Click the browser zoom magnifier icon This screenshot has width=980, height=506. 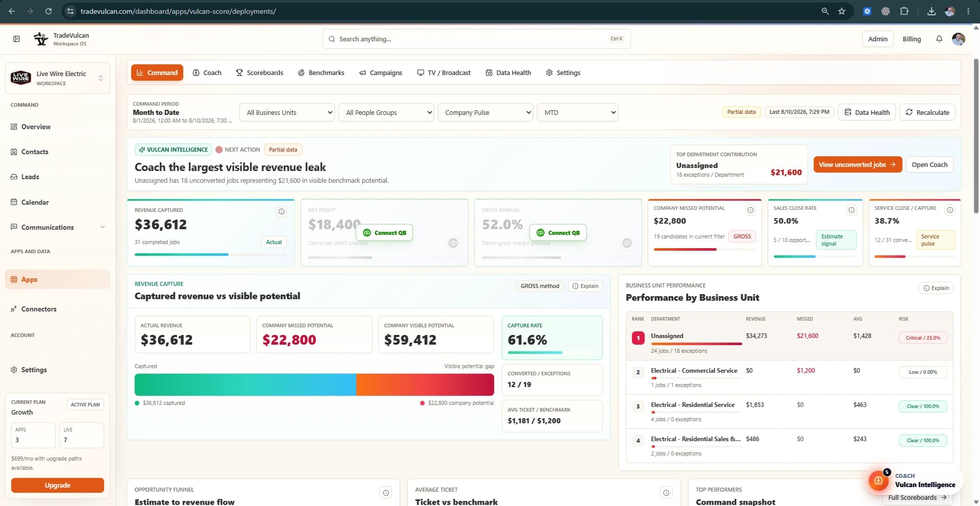click(x=825, y=11)
